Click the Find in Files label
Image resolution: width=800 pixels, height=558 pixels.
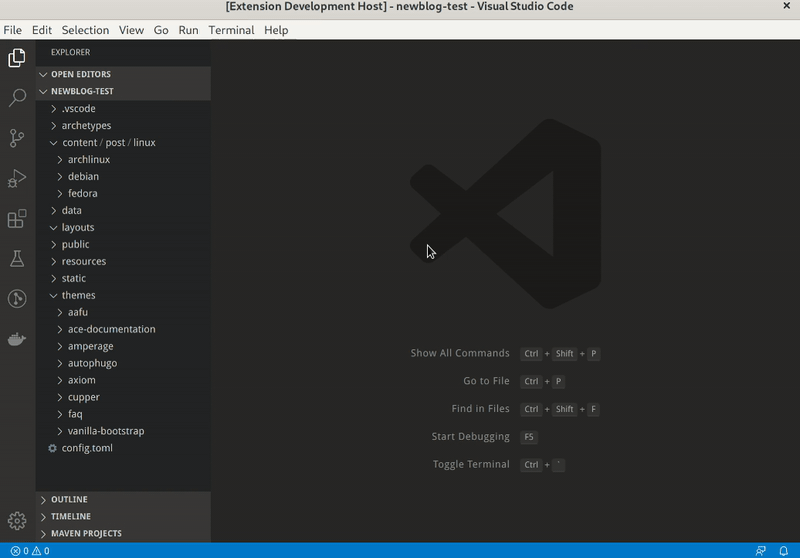(x=481, y=409)
